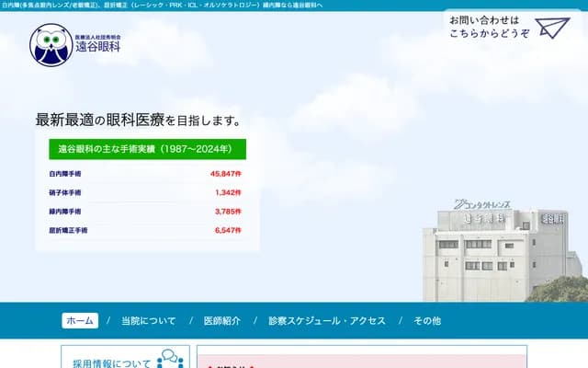This screenshot has height=368, width=588.
Task: Click the 3,785件 value
Action: 228,212
